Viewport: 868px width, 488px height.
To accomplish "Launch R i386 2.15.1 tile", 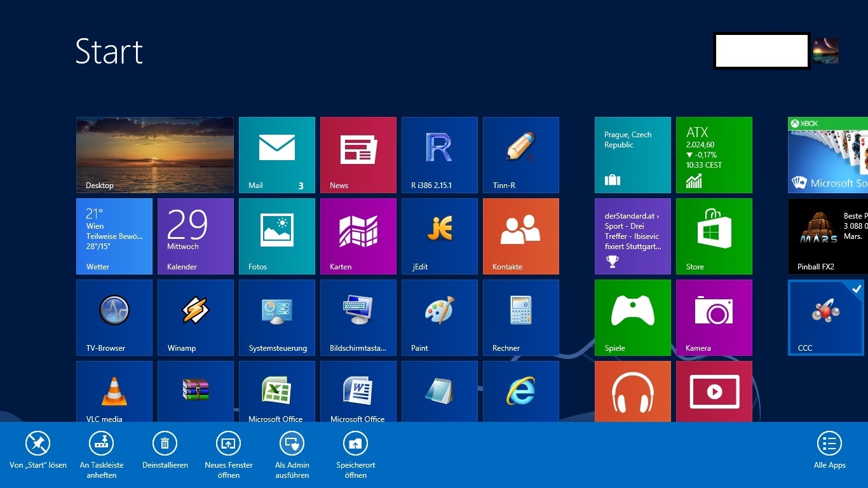I will coord(440,155).
